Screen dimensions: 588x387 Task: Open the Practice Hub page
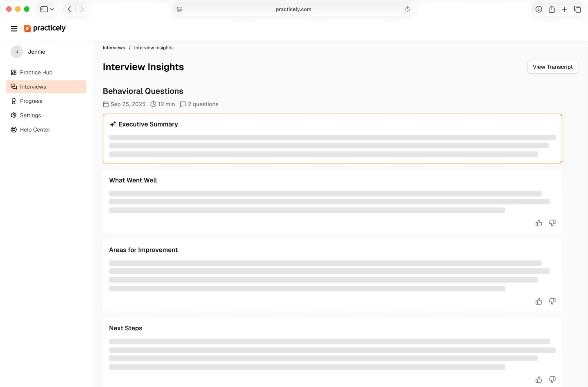36,72
